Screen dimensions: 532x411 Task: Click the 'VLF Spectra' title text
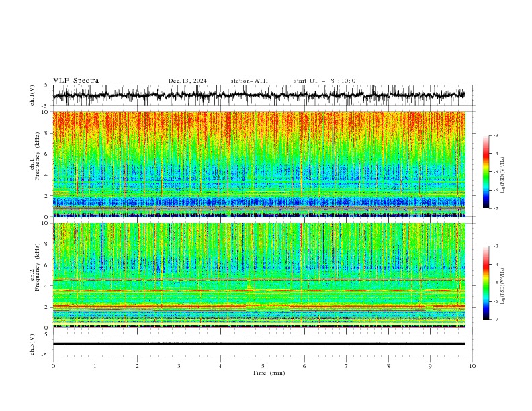click(76, 81)
